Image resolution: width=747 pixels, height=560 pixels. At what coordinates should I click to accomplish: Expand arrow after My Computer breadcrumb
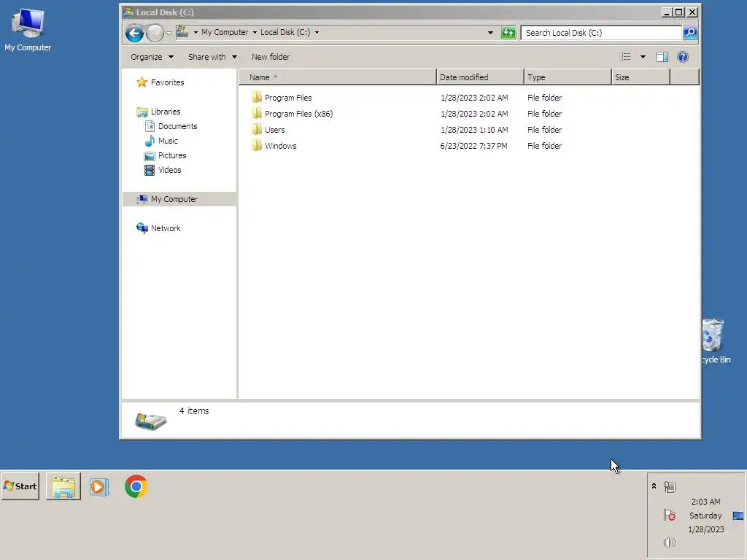(x=255, y=32)
